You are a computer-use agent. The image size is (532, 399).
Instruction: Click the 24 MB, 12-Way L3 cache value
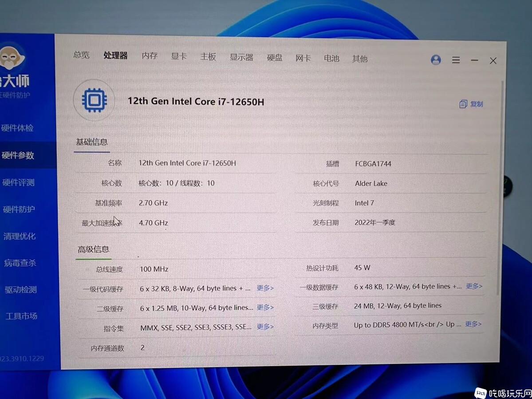click(x=398, y=306)
